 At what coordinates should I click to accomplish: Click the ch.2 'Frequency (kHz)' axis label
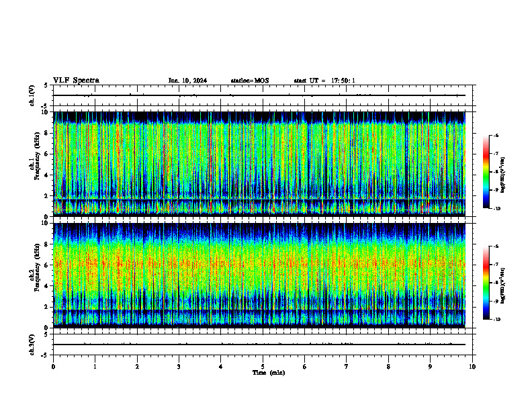point(37,269)
